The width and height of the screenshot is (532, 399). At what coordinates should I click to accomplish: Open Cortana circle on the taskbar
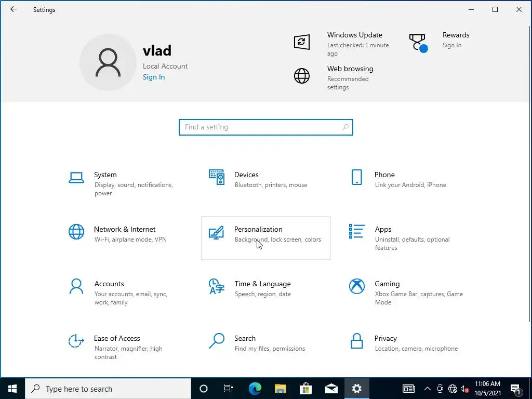pos(204,389)
